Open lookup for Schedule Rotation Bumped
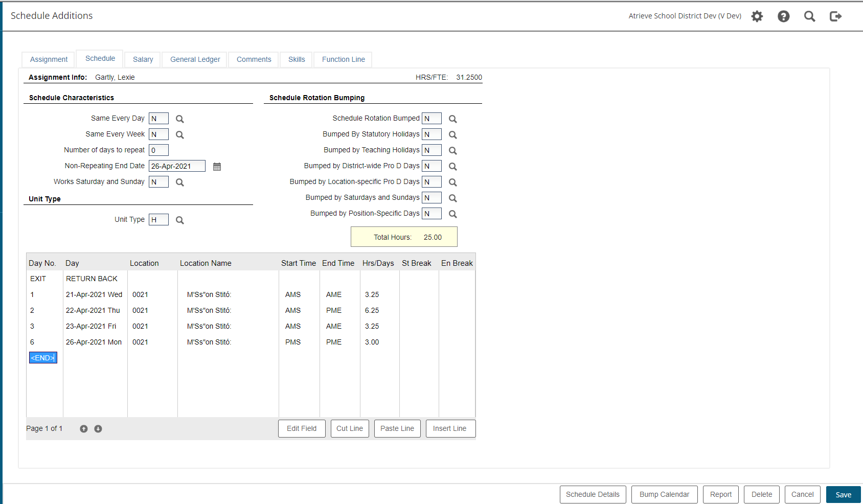Viewport: 863px width, 504px height. pyautogui.click(x=452, y=119)
